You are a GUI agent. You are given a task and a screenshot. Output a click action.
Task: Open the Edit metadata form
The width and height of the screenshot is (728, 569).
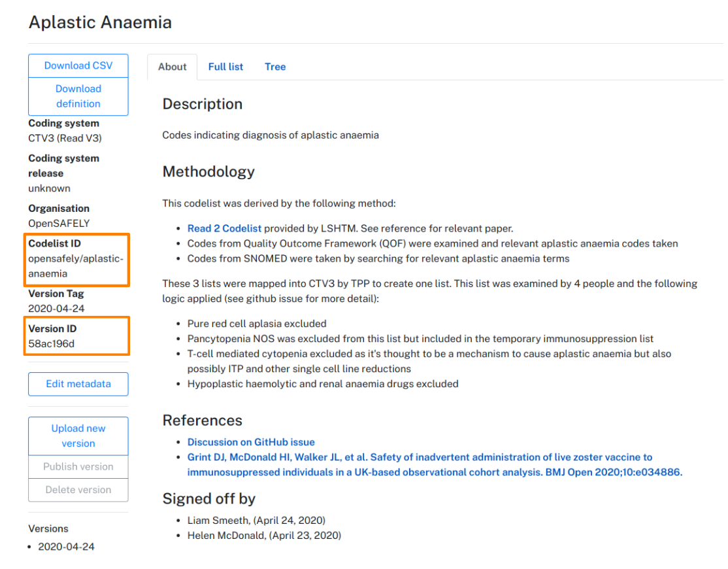click(78, 384)
